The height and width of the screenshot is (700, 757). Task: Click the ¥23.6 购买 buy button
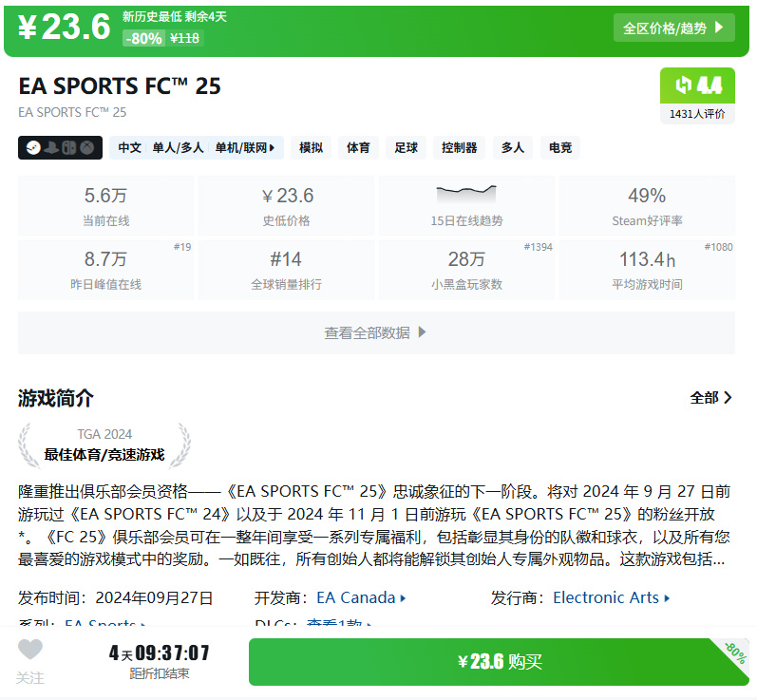[x=500, y=661]
